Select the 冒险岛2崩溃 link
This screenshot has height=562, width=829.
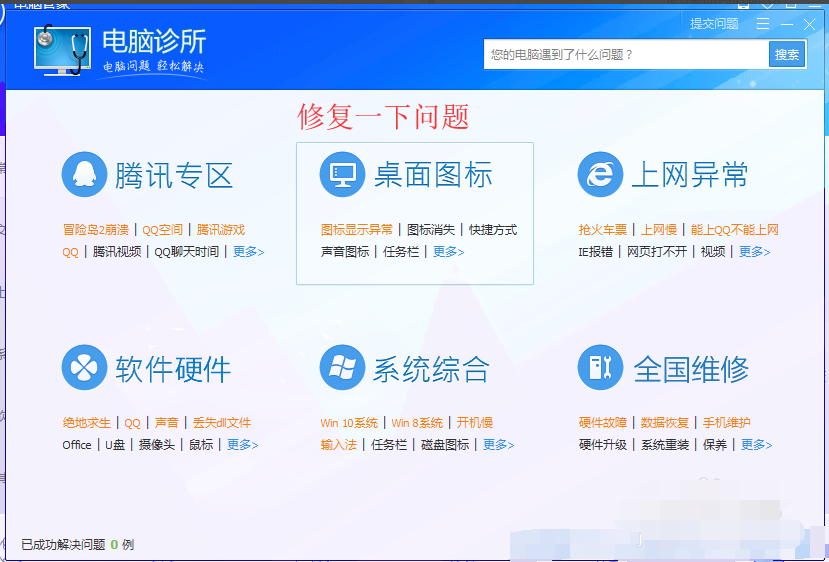(x=96, y=229)
